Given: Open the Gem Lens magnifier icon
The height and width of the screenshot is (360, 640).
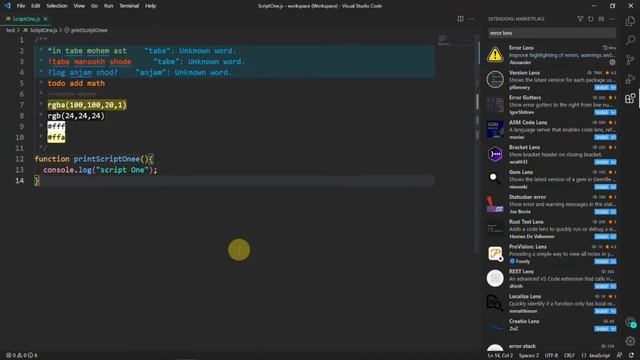Looking at the screenshot, I should pyautogui.click(x=495, y=179).
